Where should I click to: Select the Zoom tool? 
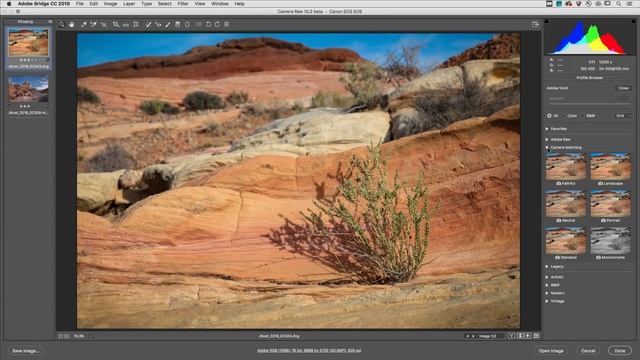[x=62, y=24]
